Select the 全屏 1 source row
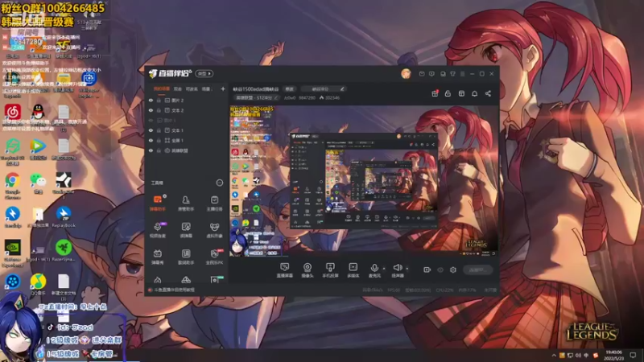 point(186,140)
